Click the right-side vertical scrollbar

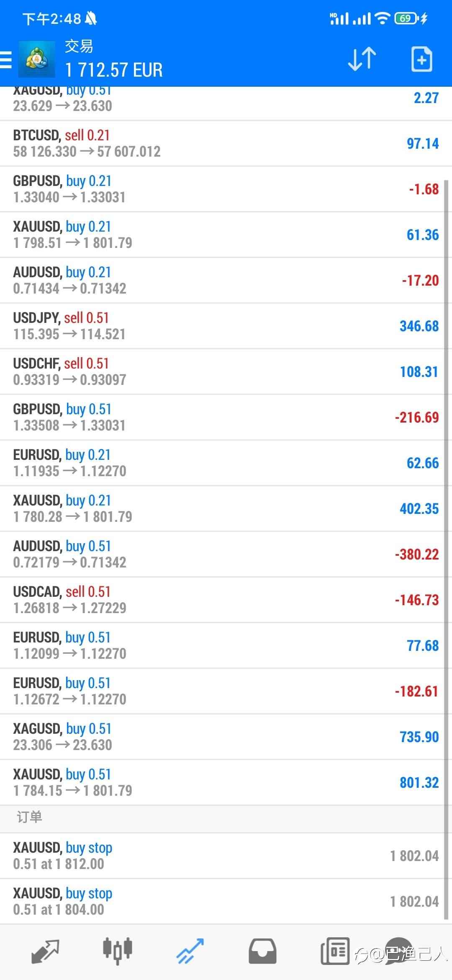[x=446, y=549]
